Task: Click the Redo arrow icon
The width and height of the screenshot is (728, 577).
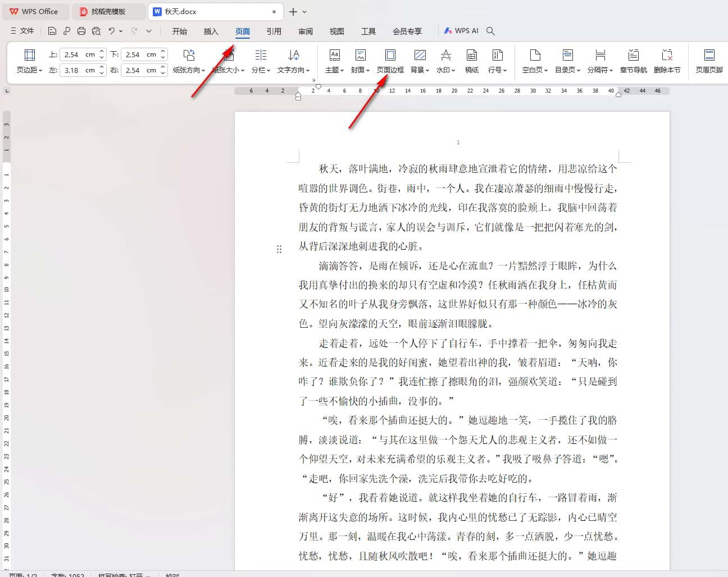Action: click(x=134, y=31)
